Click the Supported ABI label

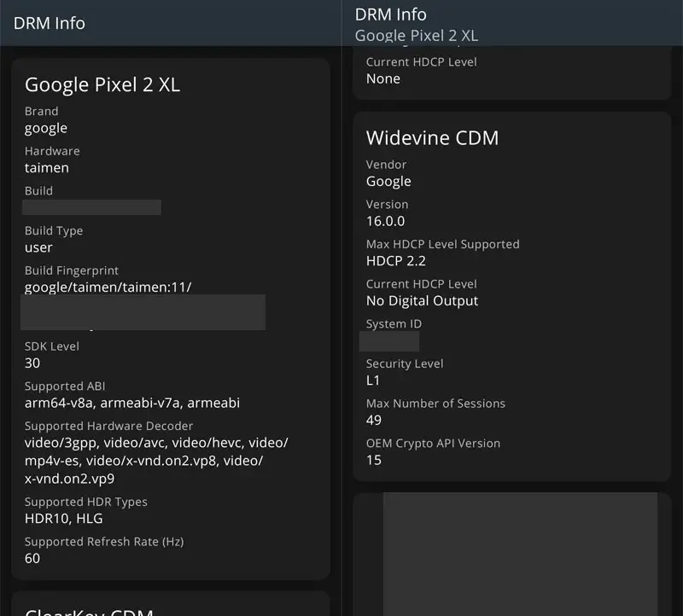pos(65,386)
